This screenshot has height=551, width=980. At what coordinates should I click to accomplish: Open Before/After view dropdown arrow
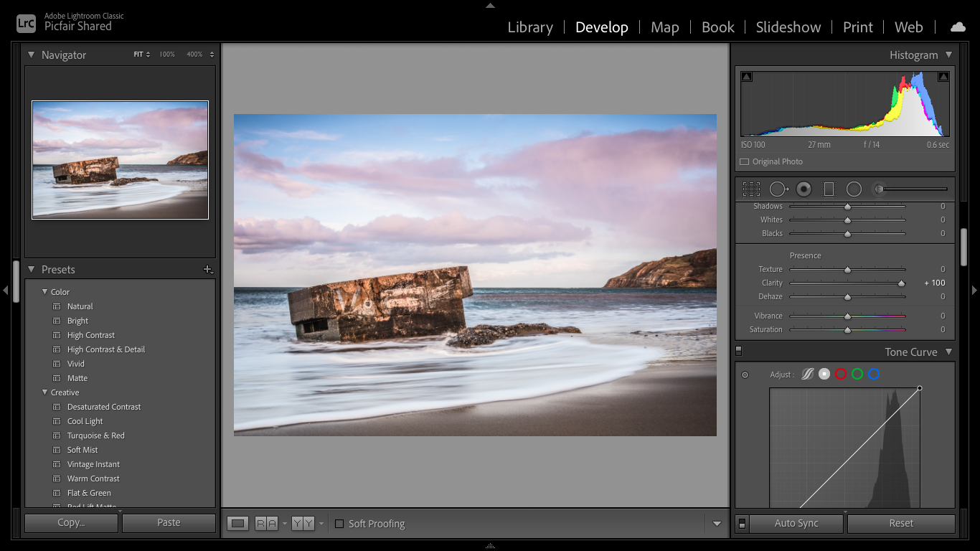point(321,524)
